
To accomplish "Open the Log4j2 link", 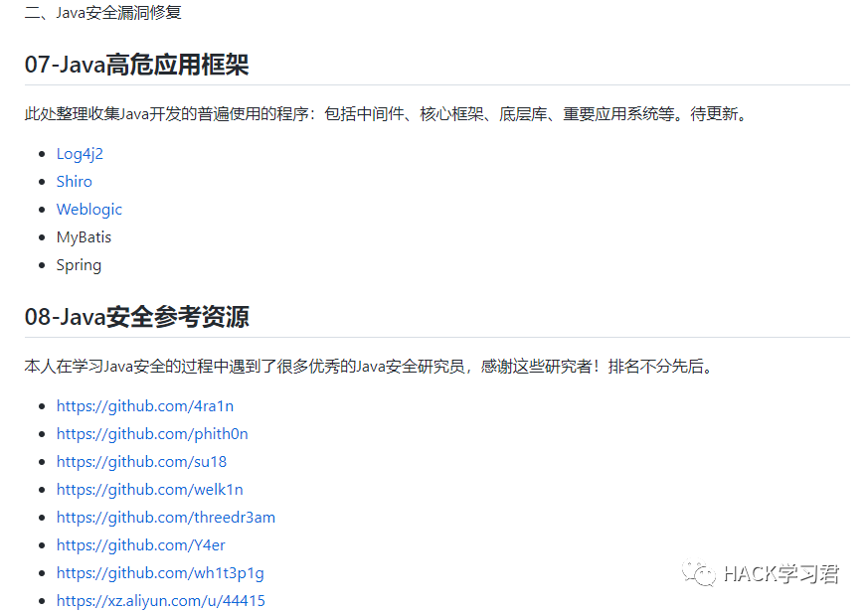I will 80,154.
